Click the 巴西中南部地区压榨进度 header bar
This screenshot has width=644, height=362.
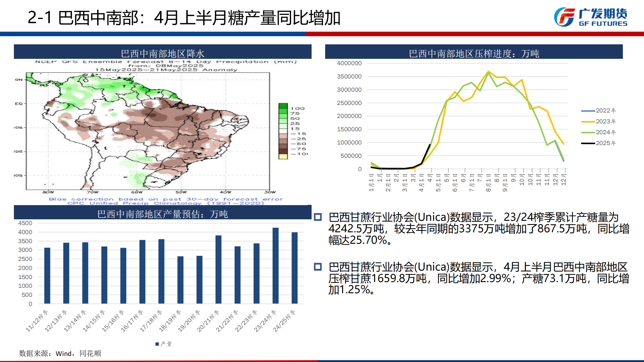click(473, 53)
